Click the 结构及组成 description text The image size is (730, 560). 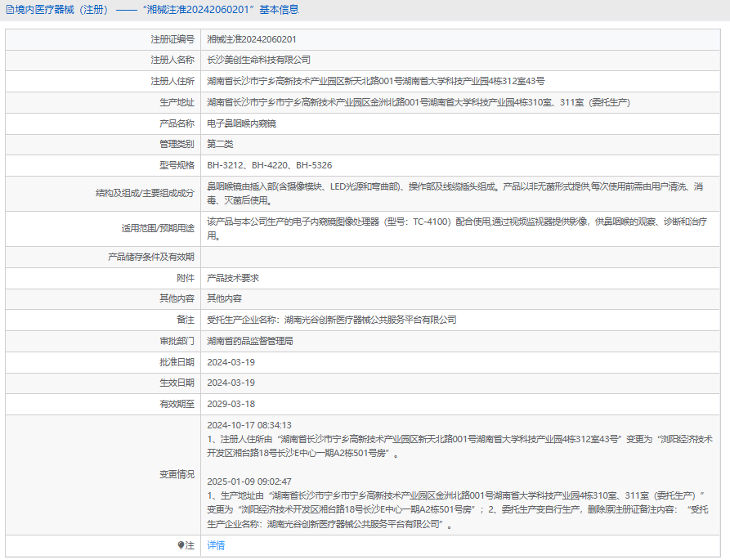455,193
